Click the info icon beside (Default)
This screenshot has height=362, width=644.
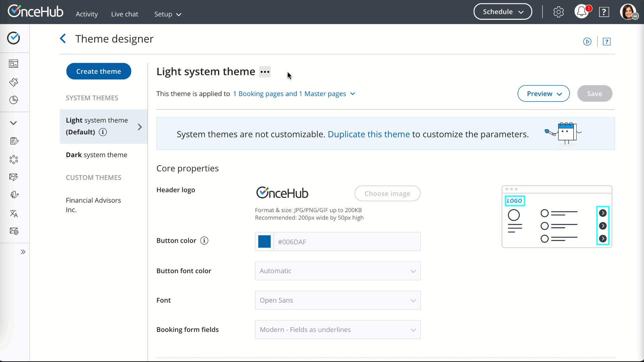[x=103, y=132]
